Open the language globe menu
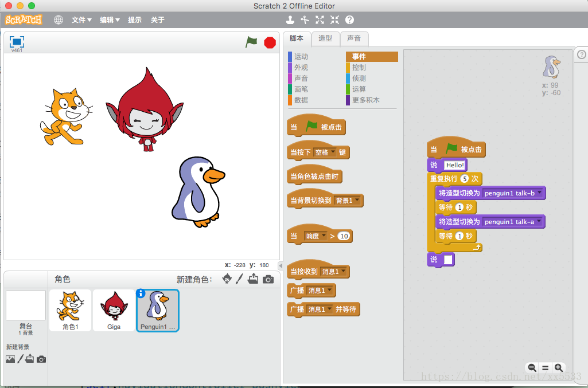588x388 pixels. 59,20
